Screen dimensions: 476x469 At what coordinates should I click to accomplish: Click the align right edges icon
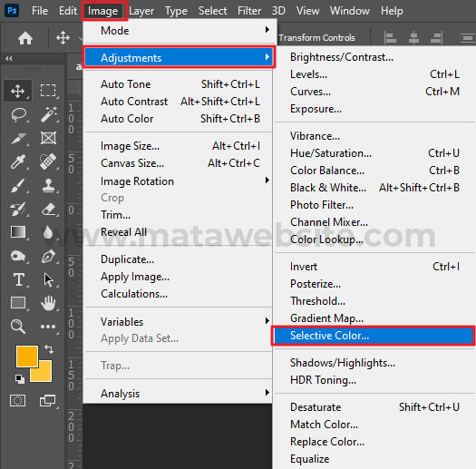click(436, 38)
